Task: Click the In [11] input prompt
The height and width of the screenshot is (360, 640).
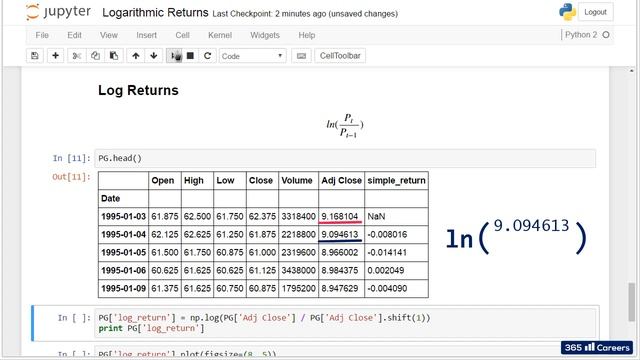Action: tap(71, 158)
